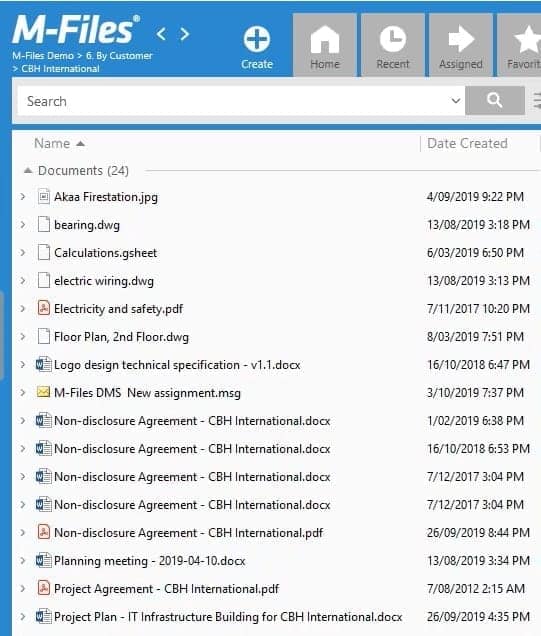Collapse the Documents (24) group
Image resolution: width=541 pixels, height=636 pixels.
28,171
